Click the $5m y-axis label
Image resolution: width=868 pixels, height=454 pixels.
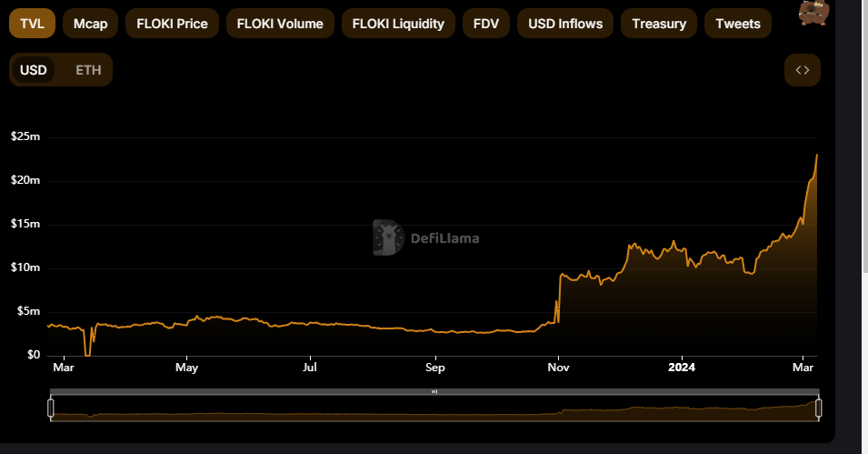29,311
